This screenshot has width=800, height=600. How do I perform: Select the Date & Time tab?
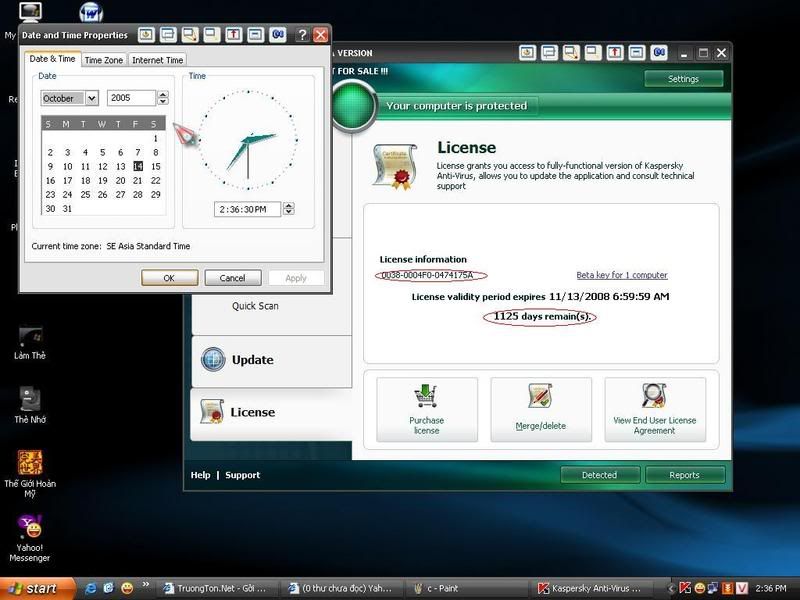click(x=53, y=59)
